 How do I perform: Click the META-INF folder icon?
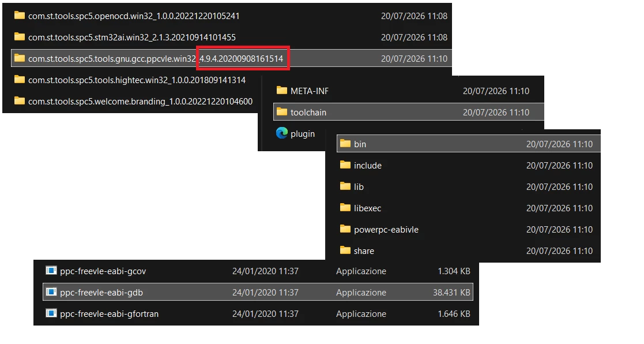282,91
